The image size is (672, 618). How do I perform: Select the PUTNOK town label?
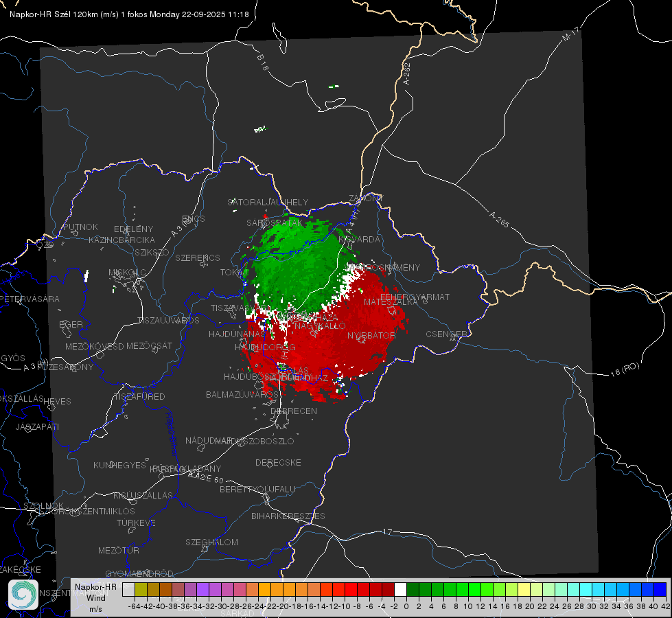(x=80, y=227)
